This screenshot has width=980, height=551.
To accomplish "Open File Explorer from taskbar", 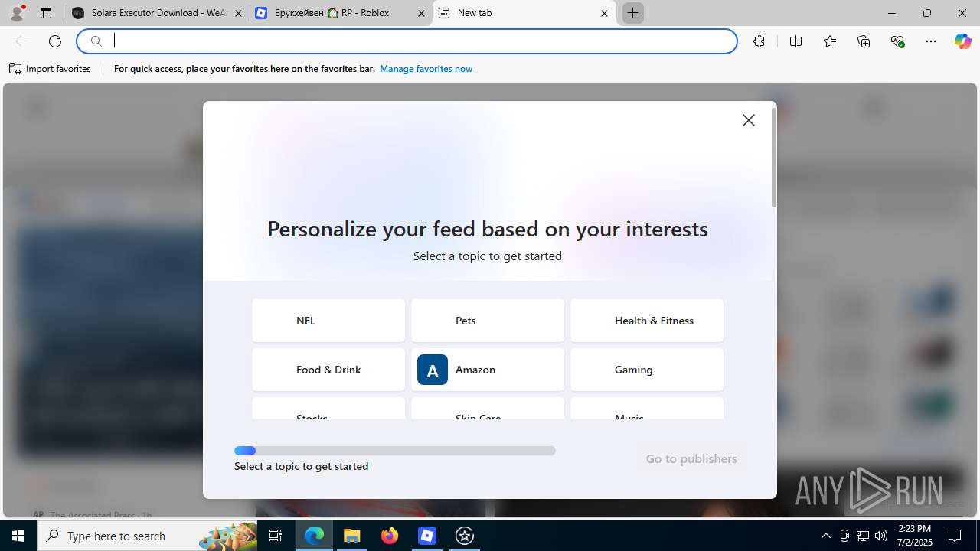I will [352, 536].
